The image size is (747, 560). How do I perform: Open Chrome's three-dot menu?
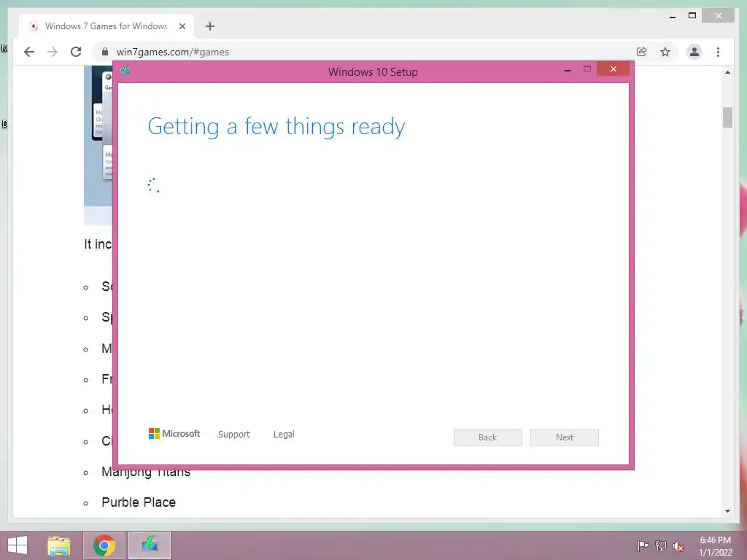click(718, 52)
